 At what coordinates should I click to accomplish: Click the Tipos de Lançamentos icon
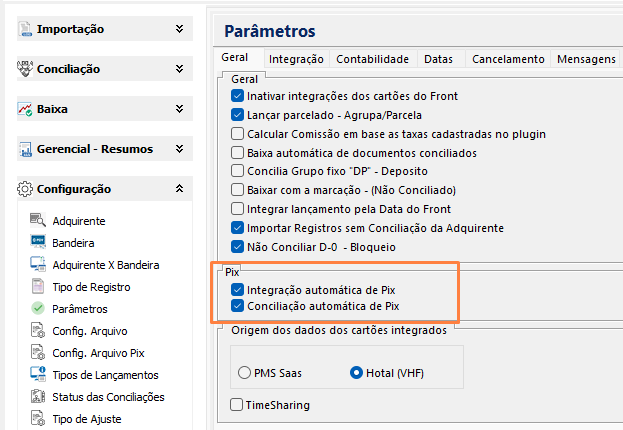coord(38,374)
